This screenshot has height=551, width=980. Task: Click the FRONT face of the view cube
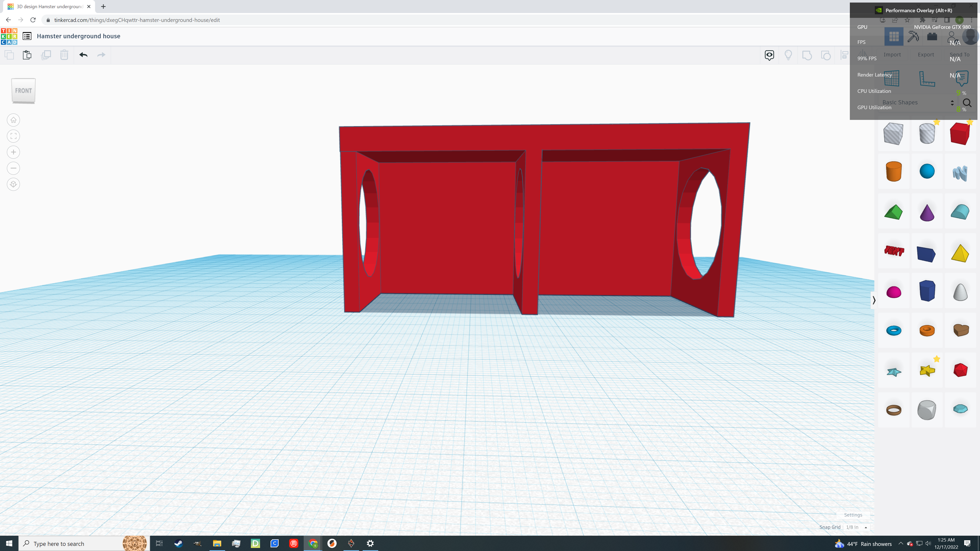click(23, 91)
